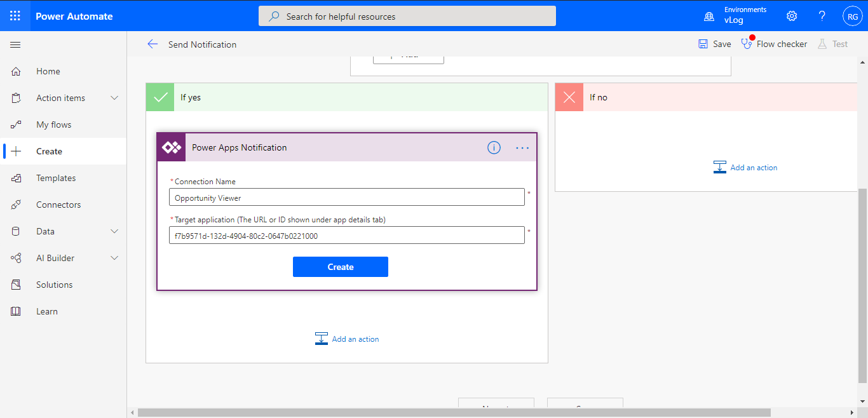Expand the Data chevron
Screen dimensions: 868x418
(x=115, y=231)
